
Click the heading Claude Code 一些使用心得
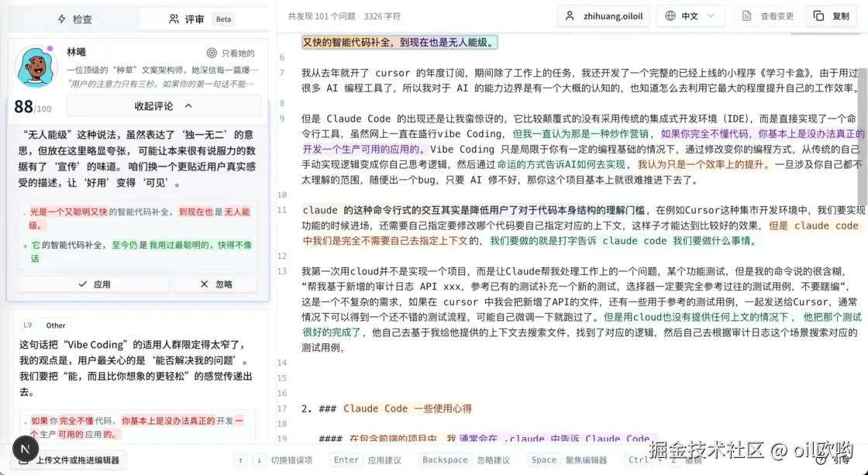point(408,408)
